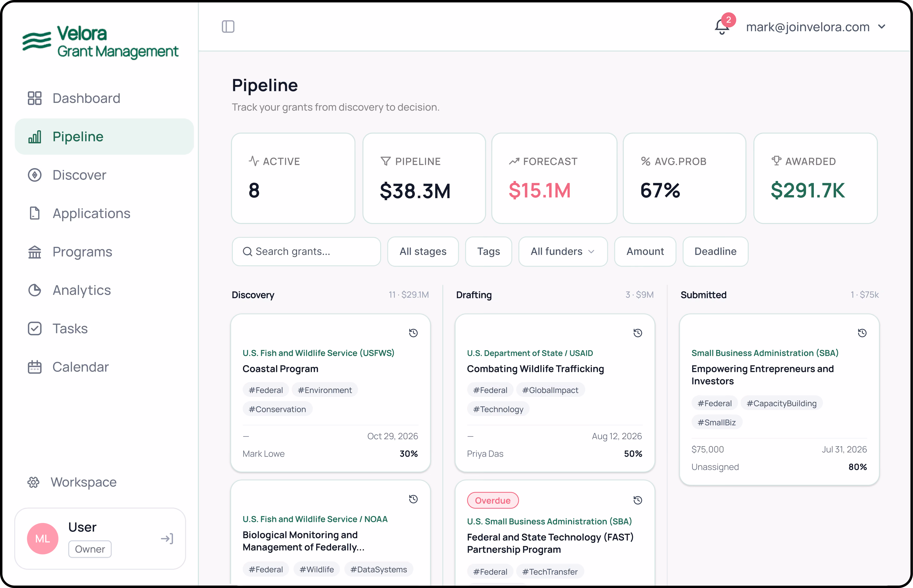Click the Velora wave logo
The width and height of the screenshot is (913, 588).
37,41
